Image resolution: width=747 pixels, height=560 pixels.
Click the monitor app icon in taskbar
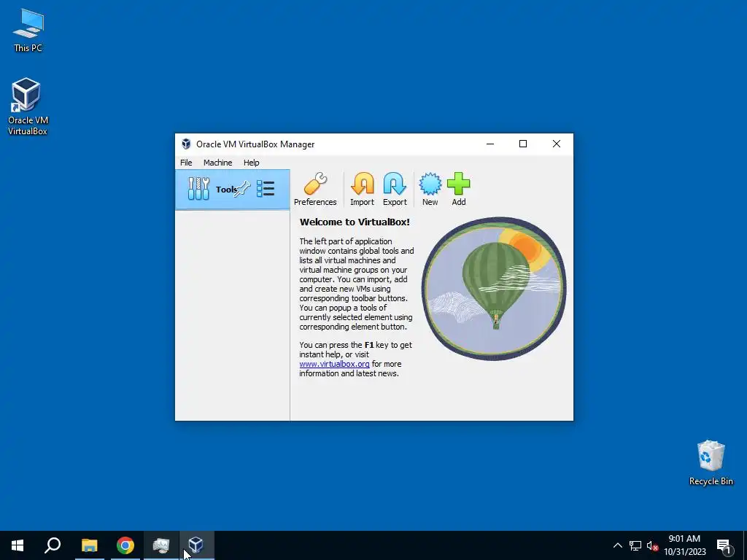(x=161, y=545)
